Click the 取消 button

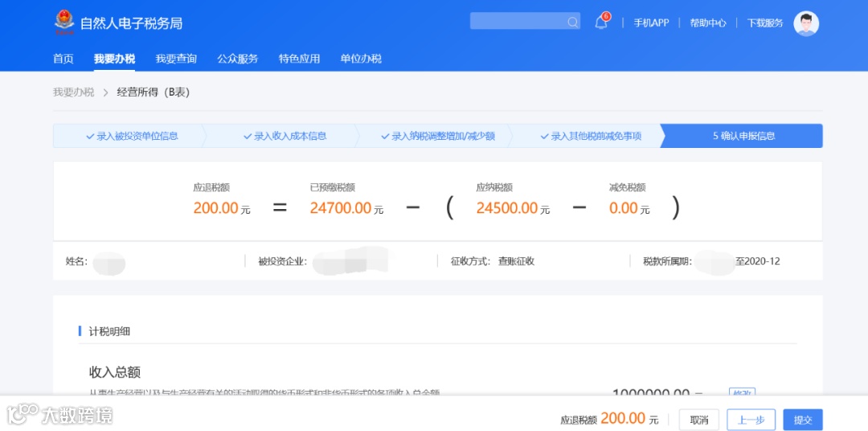pyautogui.click(x=698, y=420)
